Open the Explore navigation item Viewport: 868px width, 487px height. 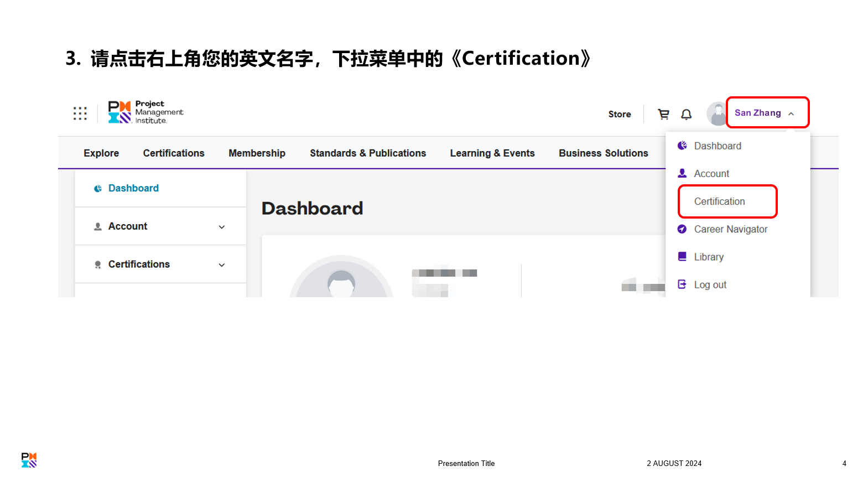[x=101, y=153]
